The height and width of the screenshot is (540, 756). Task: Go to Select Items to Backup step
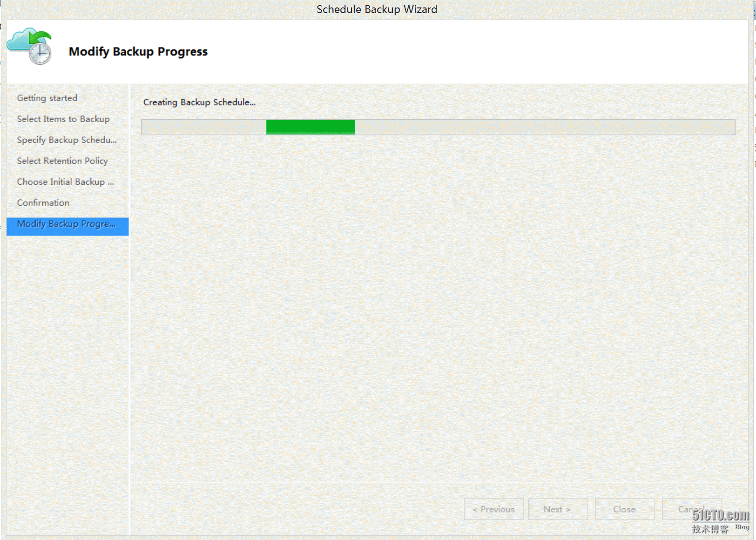(x=63, y=119)
